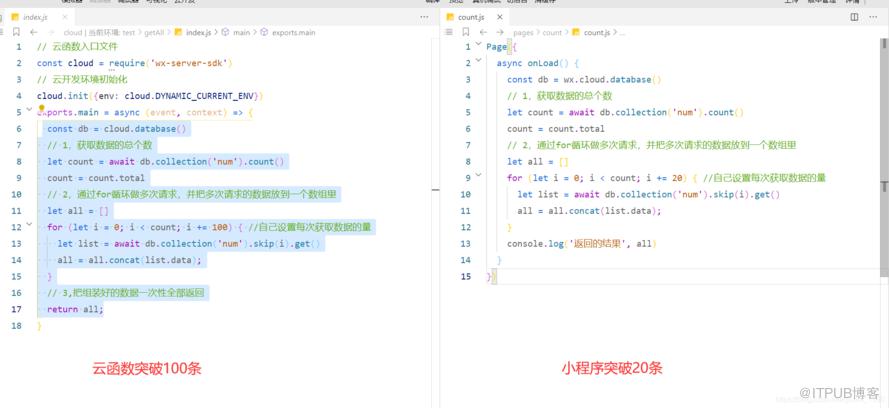The image size is (889, 408).
Task: Collapse the exports.main function at line 5
Action: (29, 110)
